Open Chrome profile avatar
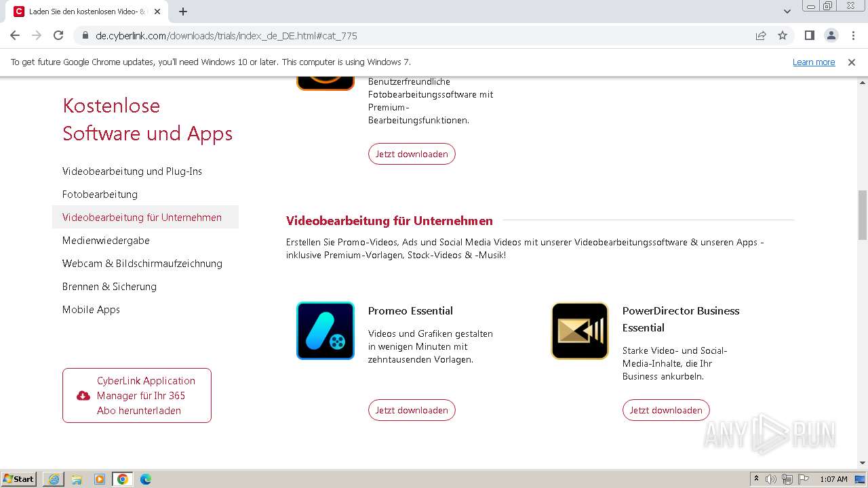This screenshot has width=868, height=488. [831, 35]
